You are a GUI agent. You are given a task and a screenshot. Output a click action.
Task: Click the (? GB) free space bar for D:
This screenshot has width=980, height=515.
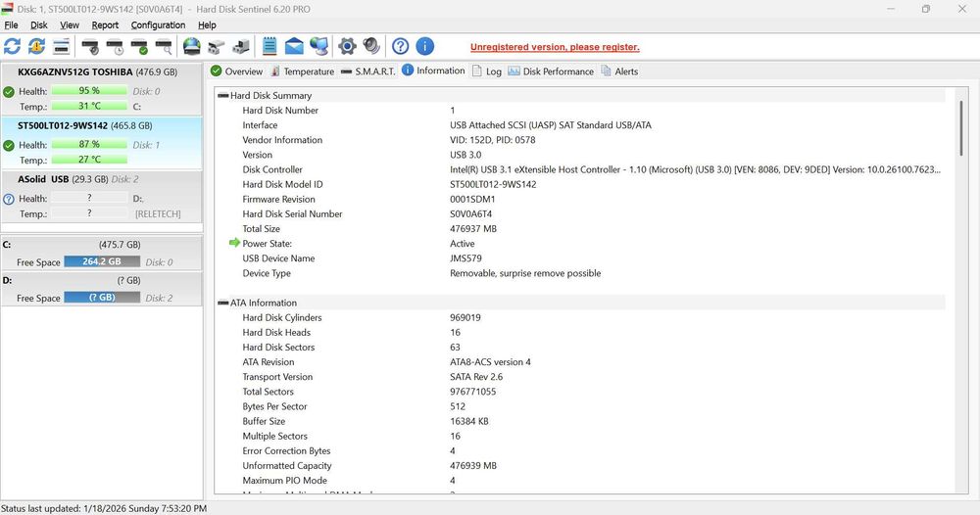102,297
